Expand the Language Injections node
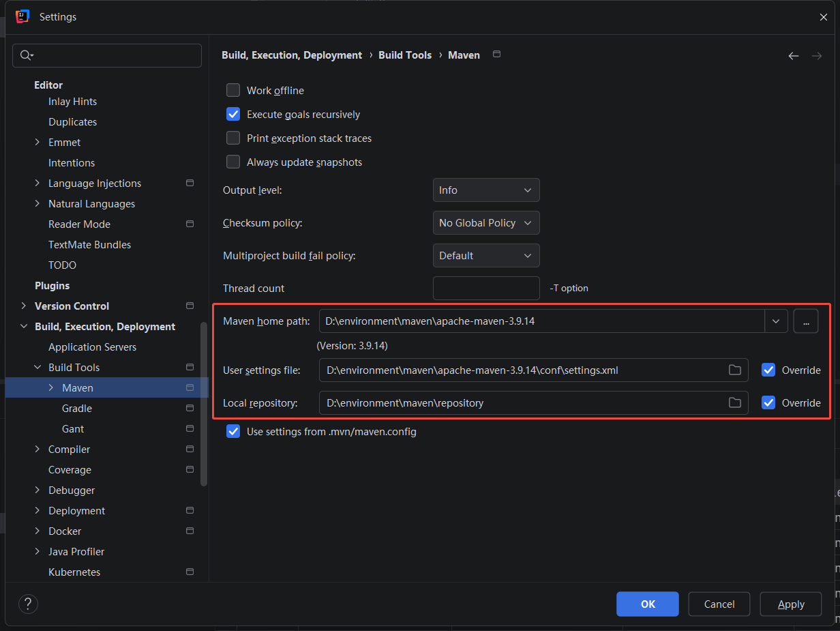This screenshot has height=631, width=840. coord(37,183)
